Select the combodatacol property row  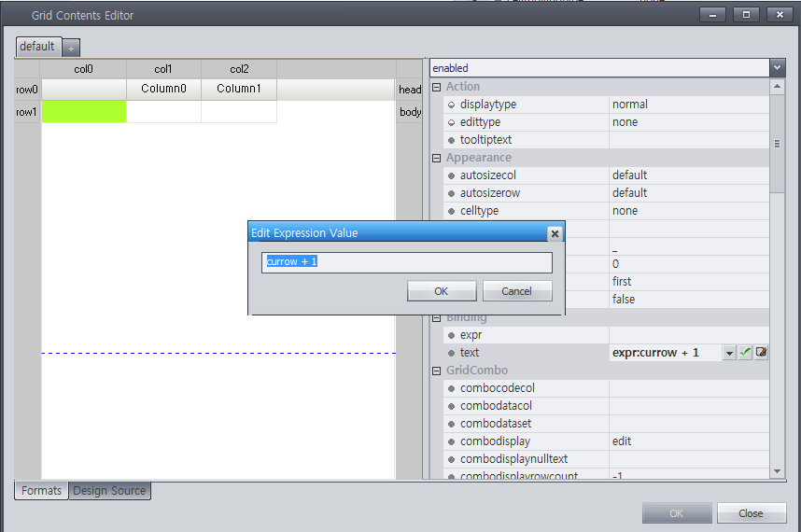(607, 406)
